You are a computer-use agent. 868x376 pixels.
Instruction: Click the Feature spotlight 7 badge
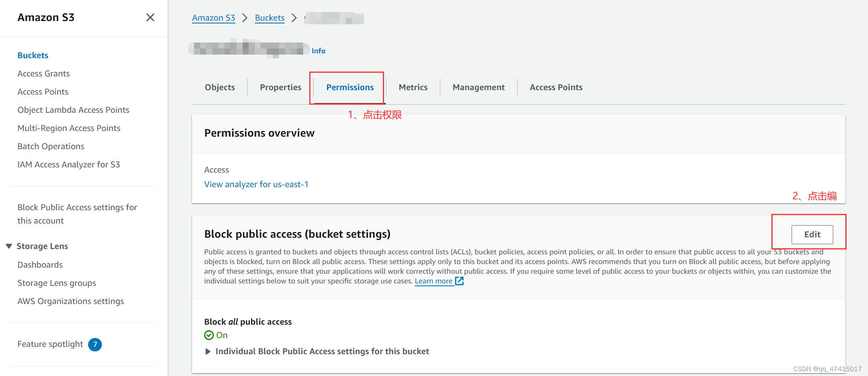point(95,344)
